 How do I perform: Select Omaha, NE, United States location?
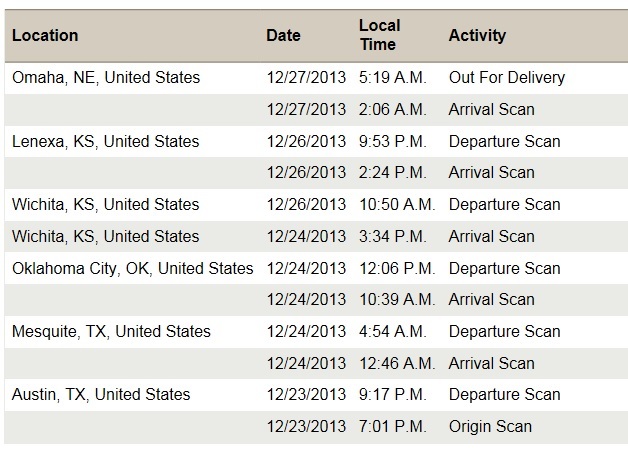(x=106, y=77)
